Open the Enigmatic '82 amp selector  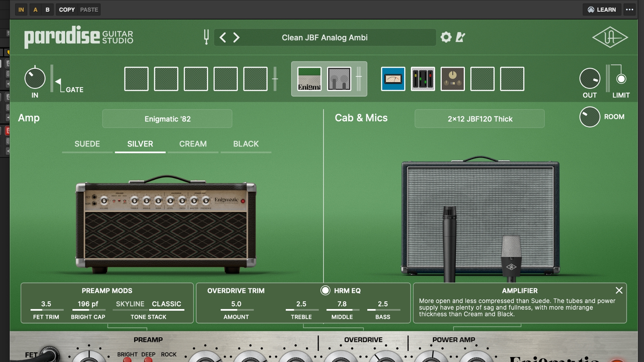[x=167, y=119]
